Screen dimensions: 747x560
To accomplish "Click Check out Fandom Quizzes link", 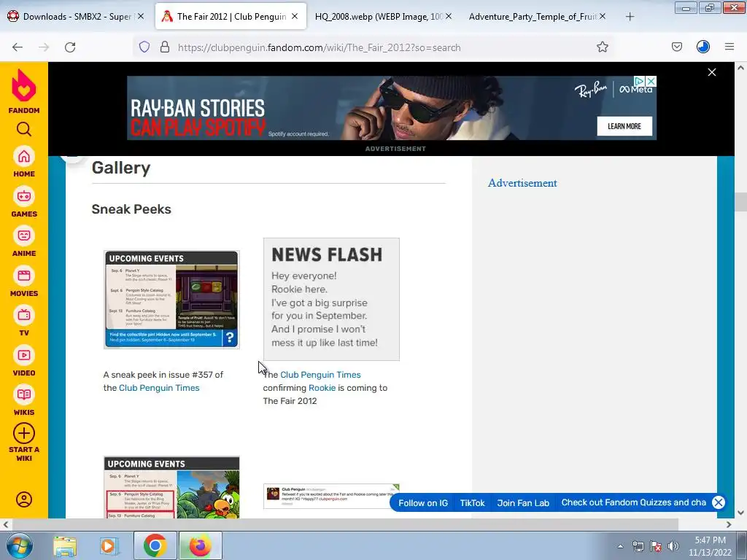I will tap(634, 502).
